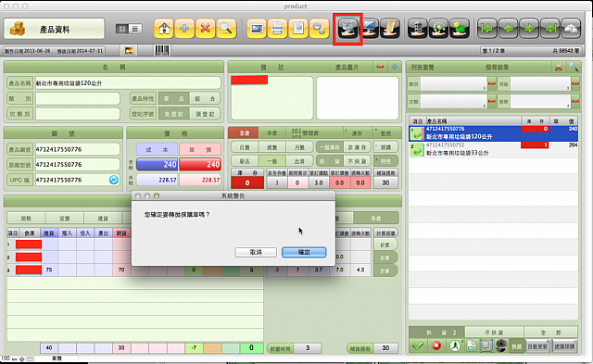Click magnifier icon in search results header

click(574, 68)
